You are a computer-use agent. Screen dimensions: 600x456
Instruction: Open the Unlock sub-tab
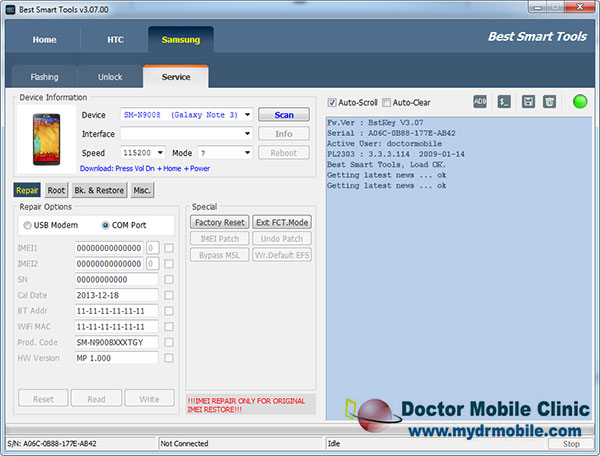(x=110, y=77)
